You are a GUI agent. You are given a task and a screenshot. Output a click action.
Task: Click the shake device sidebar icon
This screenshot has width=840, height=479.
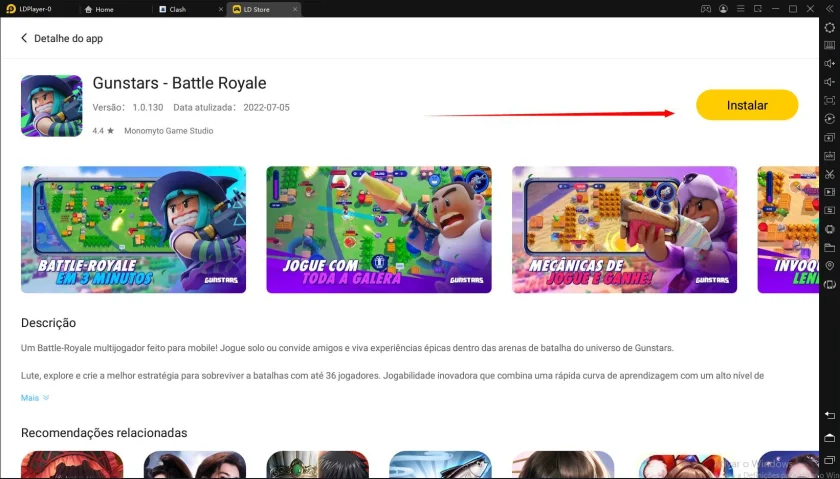pyautogui.click(x=829, y=229)
